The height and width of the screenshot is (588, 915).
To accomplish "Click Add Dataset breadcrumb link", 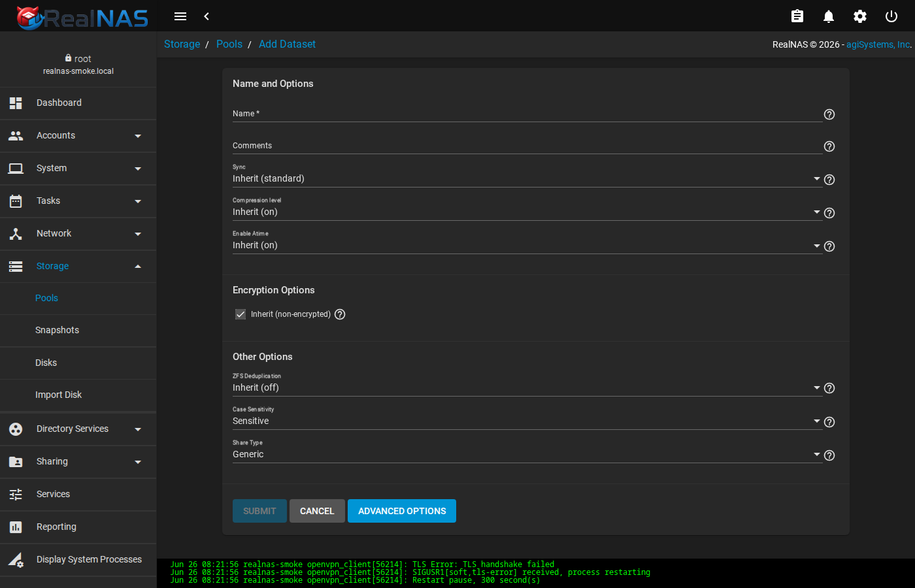I will [287, 44].
